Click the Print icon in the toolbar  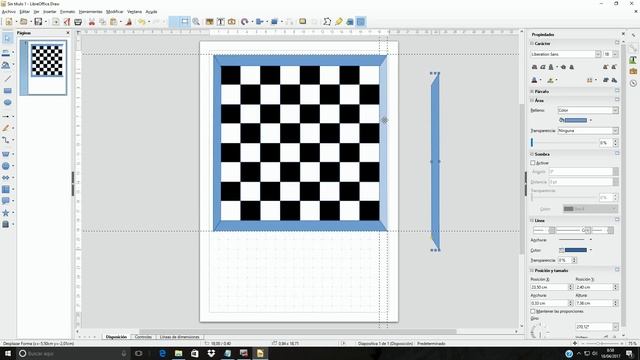point(78,22)
